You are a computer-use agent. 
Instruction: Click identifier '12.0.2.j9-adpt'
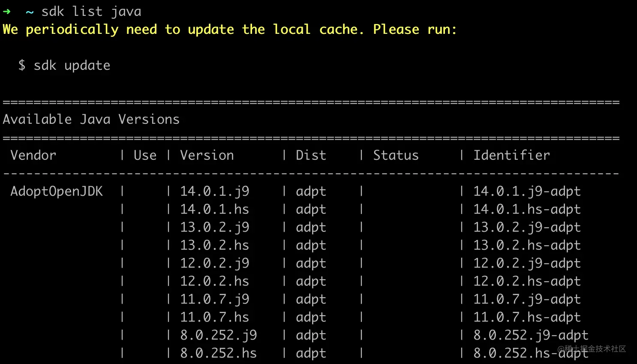click(x=527, y=263)
